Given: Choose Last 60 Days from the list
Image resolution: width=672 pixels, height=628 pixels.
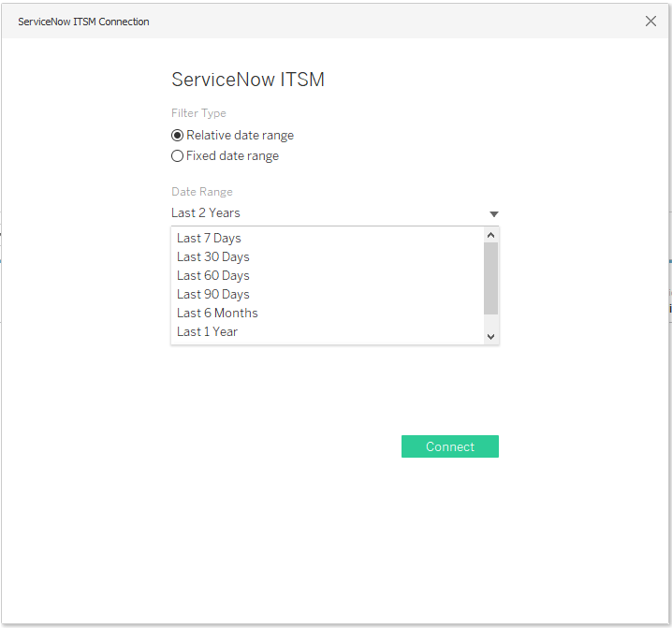Looking at the screenshot, I should click(328, 276).
